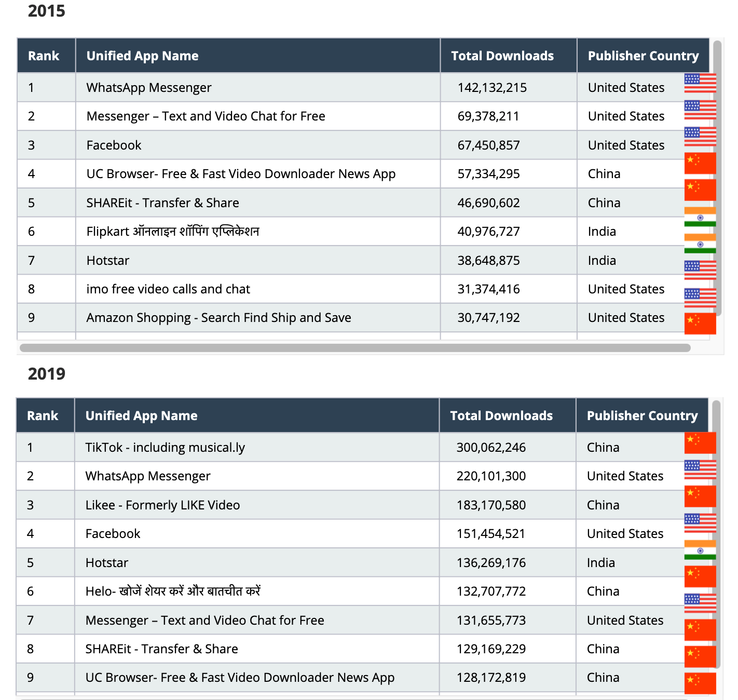This screenshot has height=700, width=738.
Task: Click Facebook in the 2019 table
Action: [x=113, y=534]
